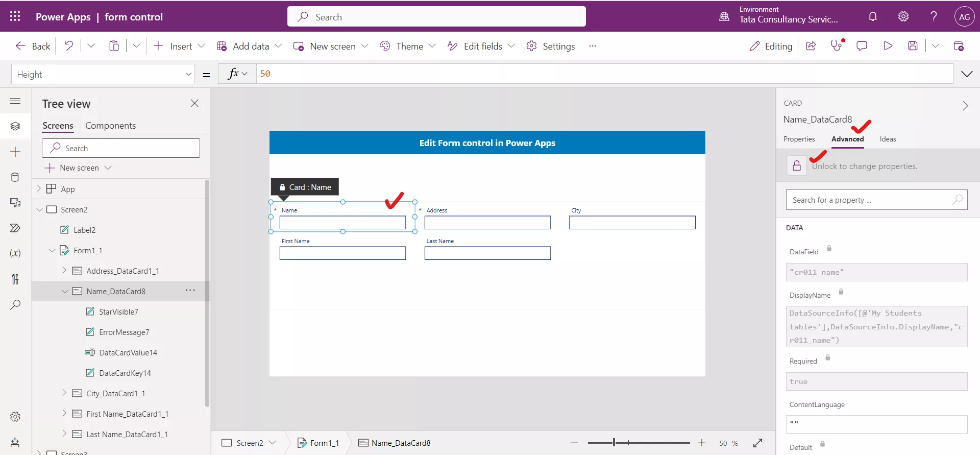Zoom in with the plus button

pos(702,443)
